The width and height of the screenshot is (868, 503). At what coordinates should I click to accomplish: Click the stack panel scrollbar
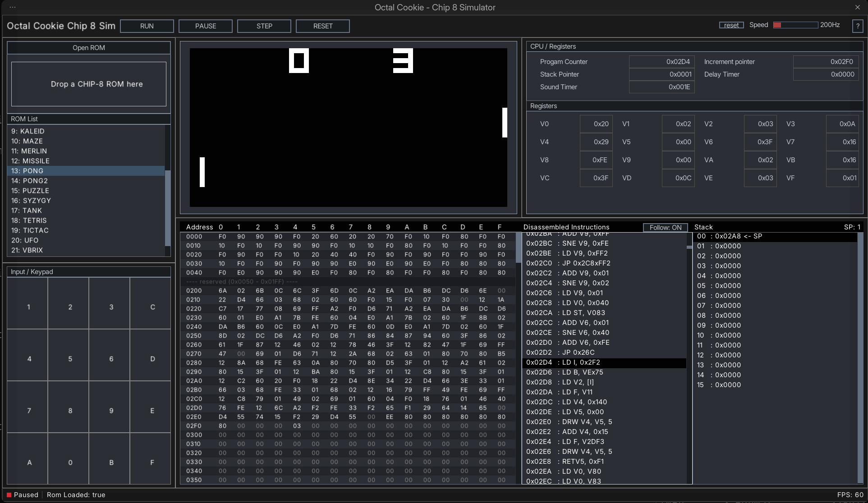click(860, 358)
